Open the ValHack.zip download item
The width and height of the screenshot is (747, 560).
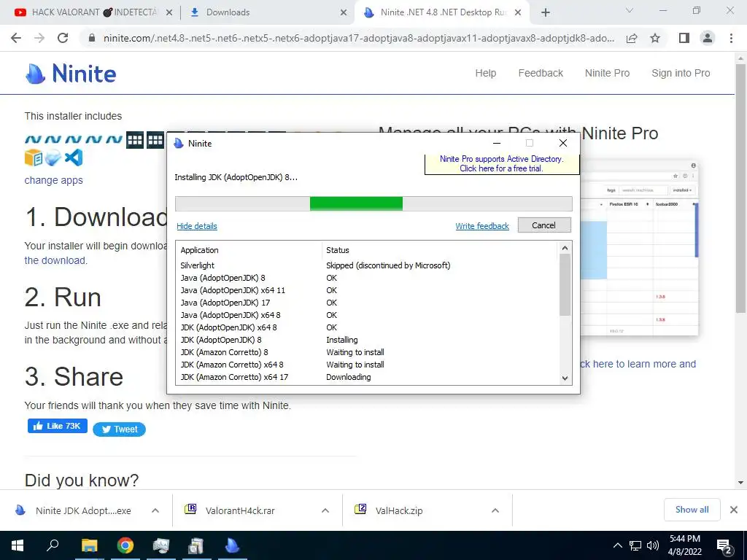399,511
